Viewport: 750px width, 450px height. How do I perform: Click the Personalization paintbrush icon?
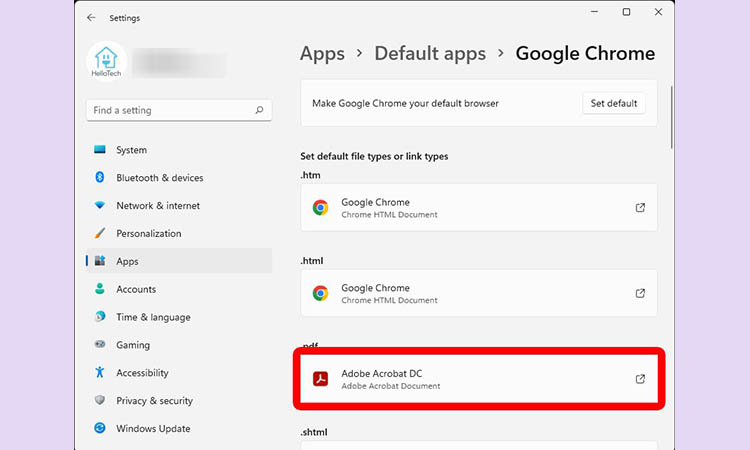pos(99,233)
